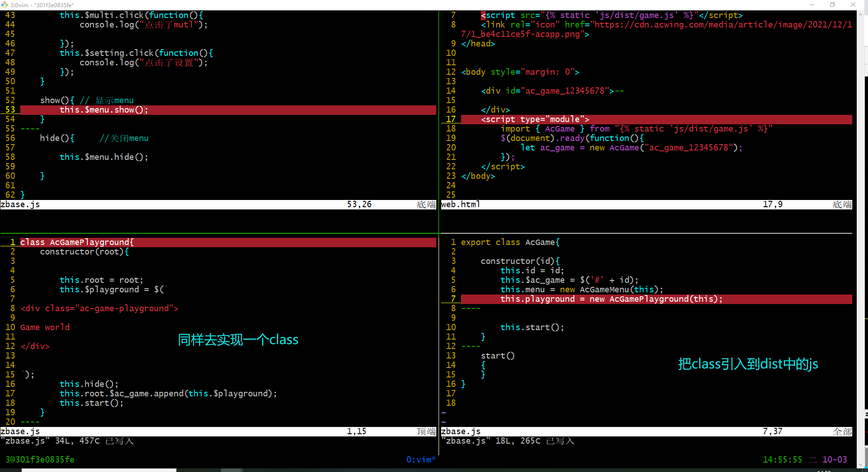Click message "zbase.js" 18L, 265C
The image size is (868, 472).
508,441
